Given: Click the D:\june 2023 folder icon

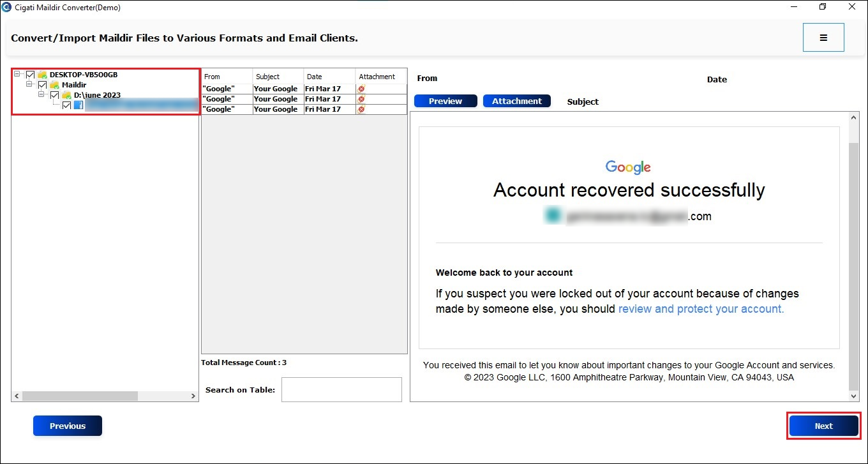Looking at the screenshot, I should [66, 95].
